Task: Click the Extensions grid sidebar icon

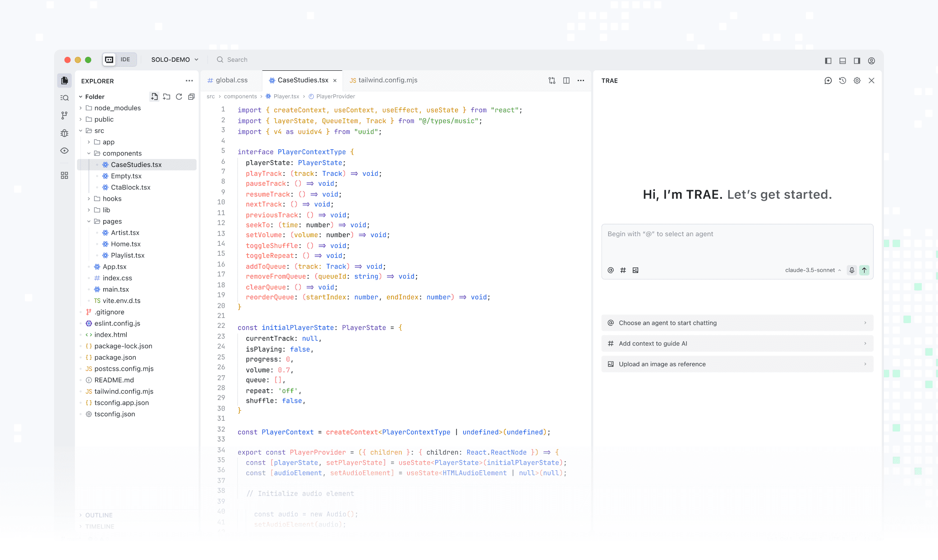Action: [64, 175]
